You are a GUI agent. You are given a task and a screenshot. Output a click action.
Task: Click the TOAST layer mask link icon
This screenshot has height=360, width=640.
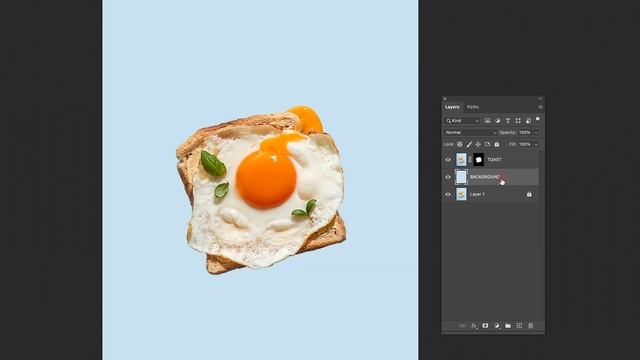coord(470,160)
